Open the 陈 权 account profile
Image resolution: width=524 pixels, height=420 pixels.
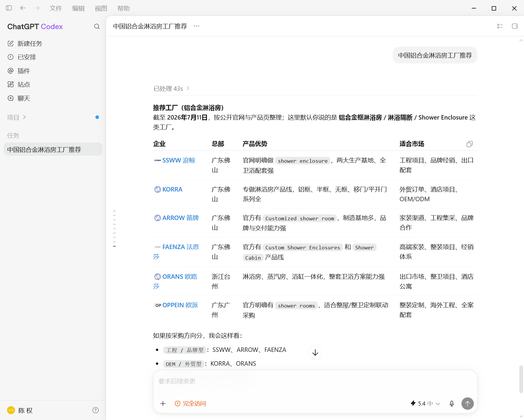[20, 410]
